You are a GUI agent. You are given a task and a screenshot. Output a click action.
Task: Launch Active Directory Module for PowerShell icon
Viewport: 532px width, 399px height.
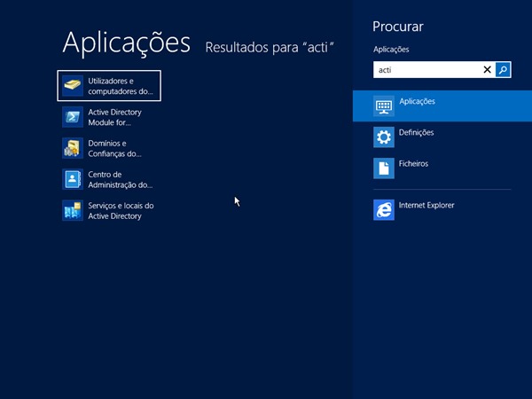pos(73,117)
